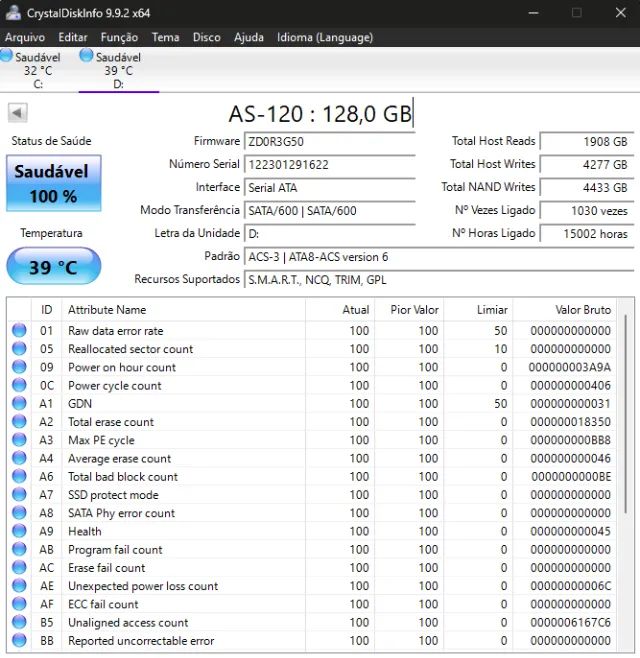
Task: Click status orb for Unaligned access count
Action: pos(19,622)
